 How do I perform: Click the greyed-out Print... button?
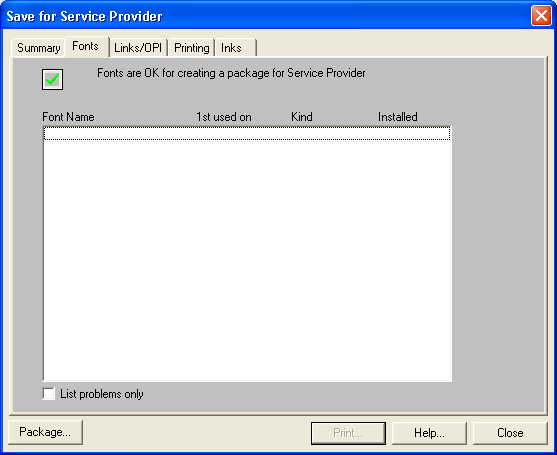348,433
